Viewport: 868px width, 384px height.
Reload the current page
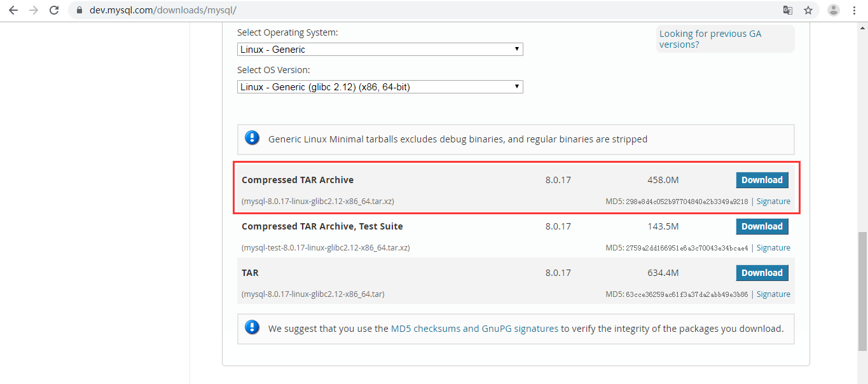point(54,10)
